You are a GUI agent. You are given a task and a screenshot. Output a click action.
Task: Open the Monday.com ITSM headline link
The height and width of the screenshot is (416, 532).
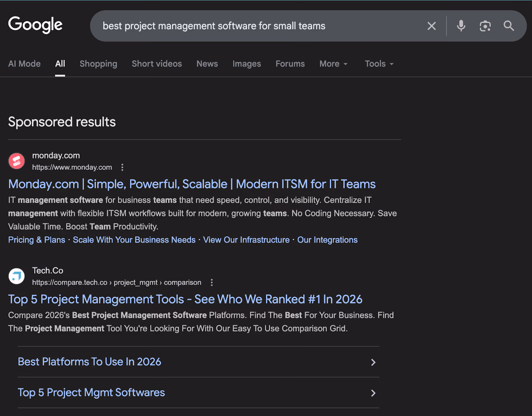pyautogui.click(x=192, y=184)
